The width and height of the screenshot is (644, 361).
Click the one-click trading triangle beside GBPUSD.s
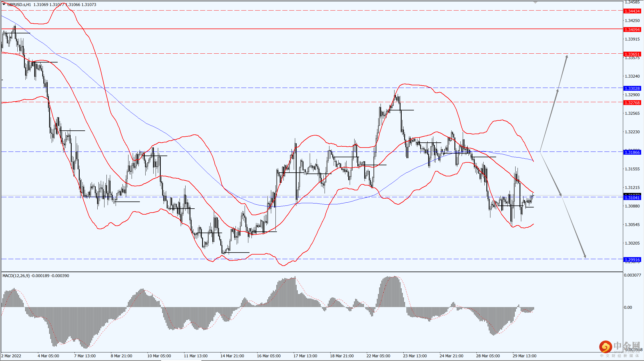tap(4, 4)
